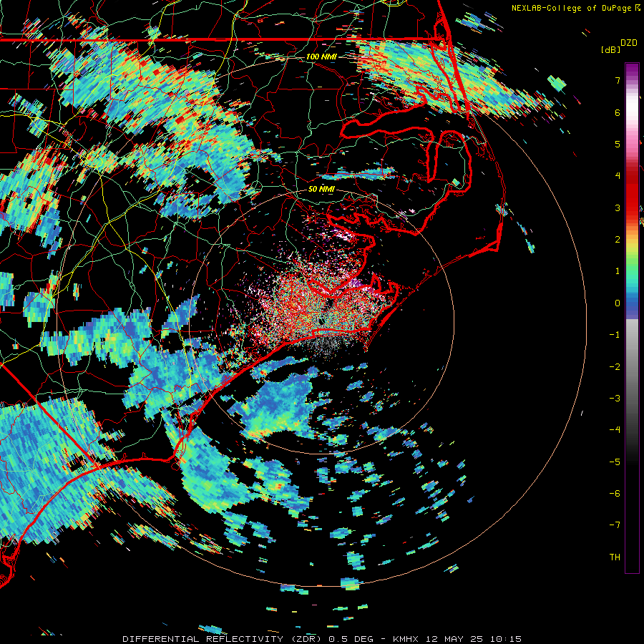Click the -3 dB scale value
The image size is (644, 644).
pyautogui.click(x=615, y=399)
